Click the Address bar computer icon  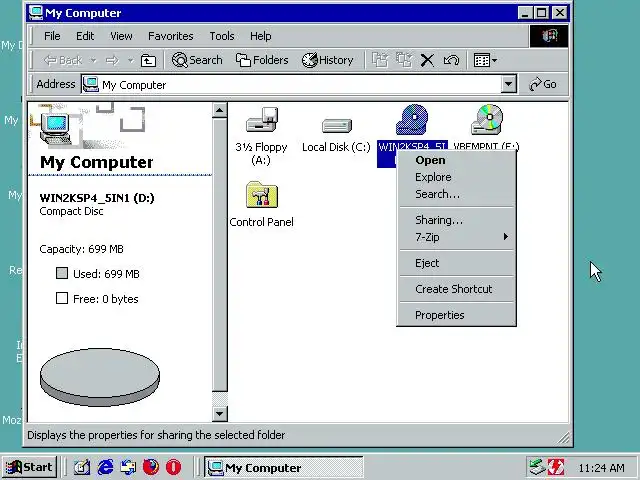91,84
